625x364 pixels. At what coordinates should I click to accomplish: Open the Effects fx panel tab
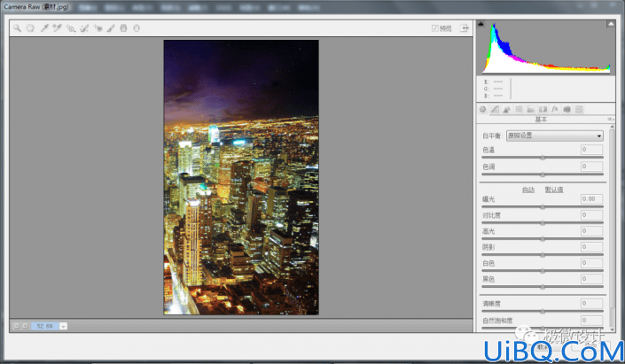(554, 109)
